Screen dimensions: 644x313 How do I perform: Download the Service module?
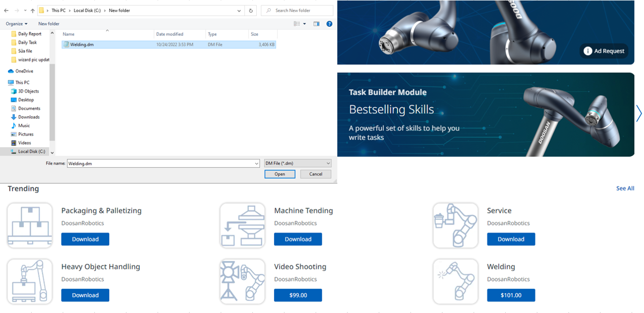coord(511,239)
